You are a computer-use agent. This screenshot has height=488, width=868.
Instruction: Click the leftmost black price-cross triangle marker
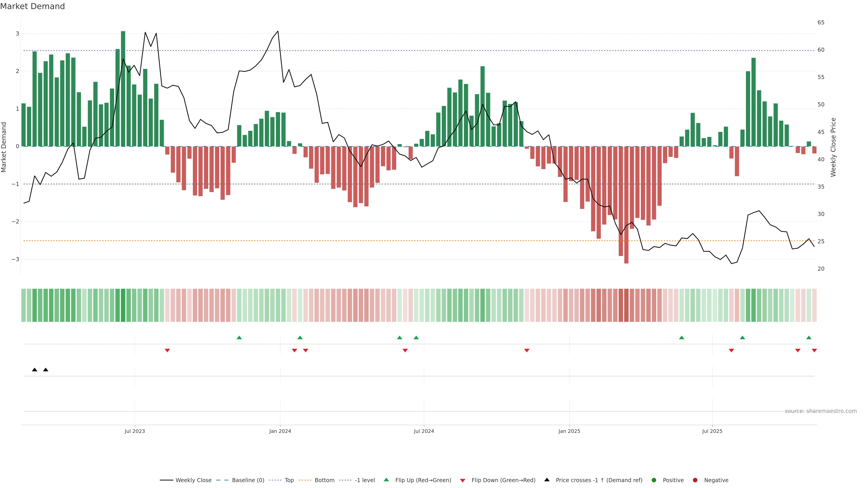coord(34,370)
